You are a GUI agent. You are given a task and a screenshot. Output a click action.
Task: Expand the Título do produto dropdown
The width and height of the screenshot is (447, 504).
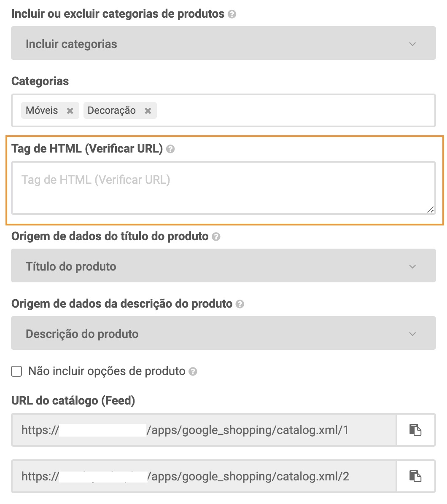(223, 266)
